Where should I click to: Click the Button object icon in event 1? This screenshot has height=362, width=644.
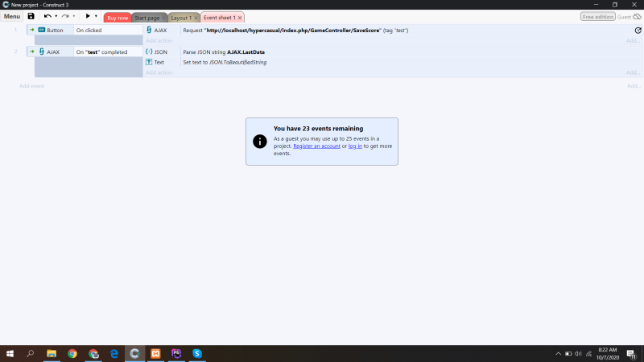pos(42,30)
